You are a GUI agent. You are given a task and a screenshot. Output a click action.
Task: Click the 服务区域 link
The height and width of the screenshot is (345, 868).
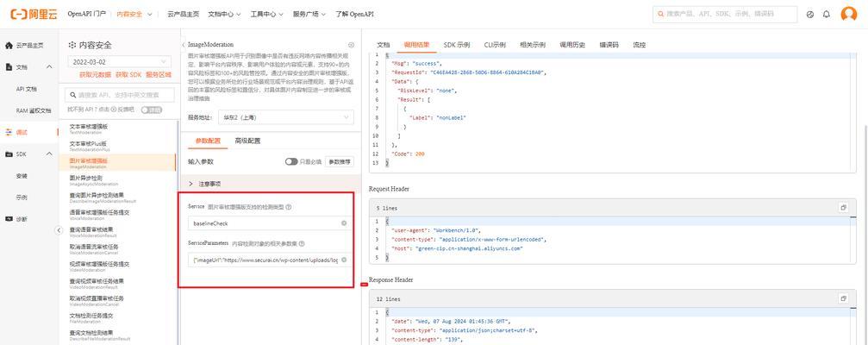tap(159, 74)
